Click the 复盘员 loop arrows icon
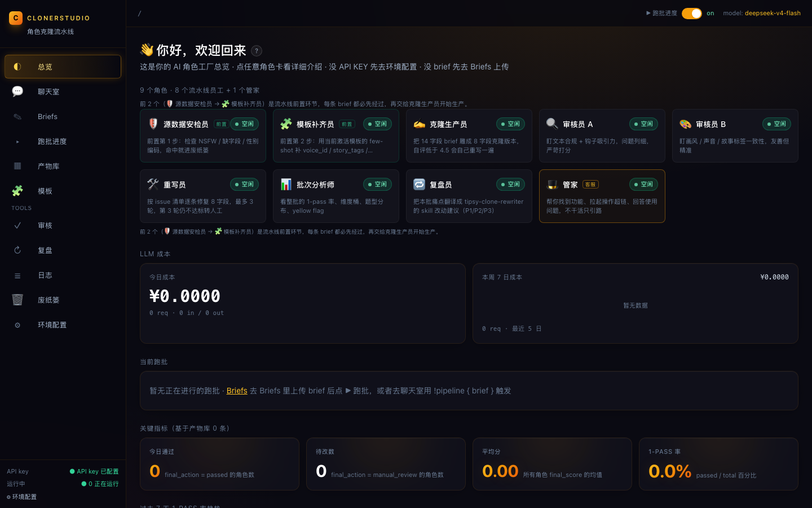Viewport: 812px width, 508px height. click(x=419, y=184)
